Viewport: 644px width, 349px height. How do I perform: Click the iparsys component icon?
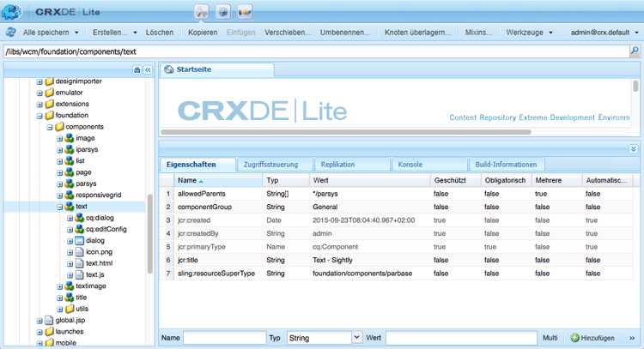[69, 150]
